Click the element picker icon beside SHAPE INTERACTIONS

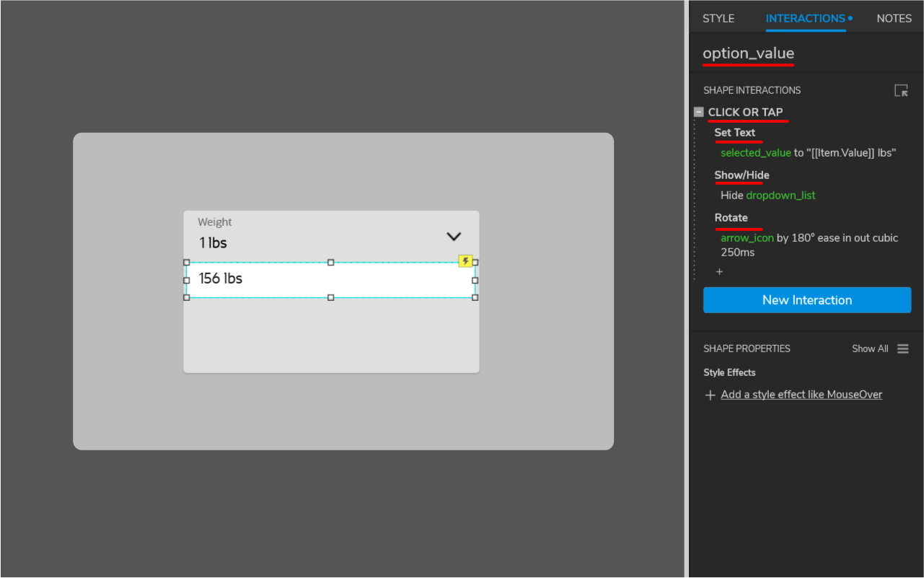click(901, 90)
